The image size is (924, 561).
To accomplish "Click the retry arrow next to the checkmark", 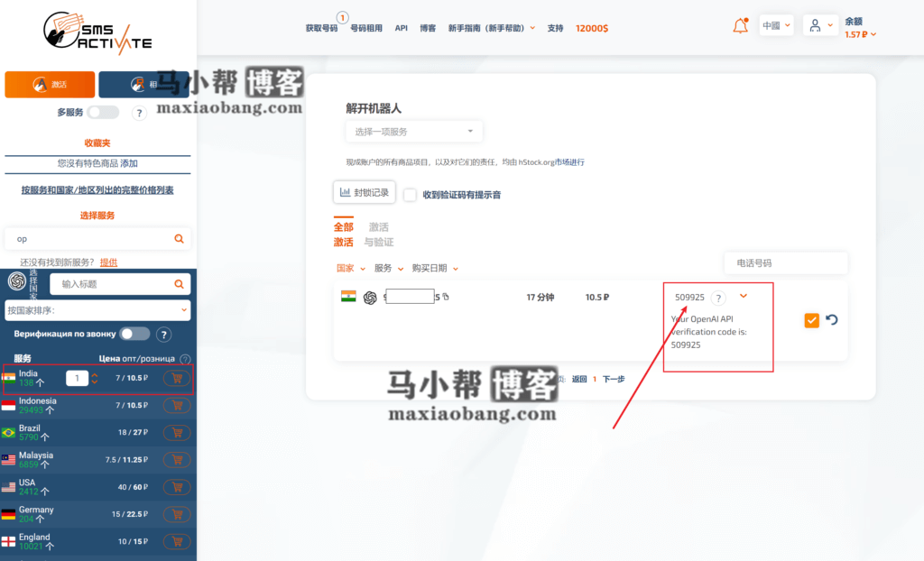I will coord(831,319).
